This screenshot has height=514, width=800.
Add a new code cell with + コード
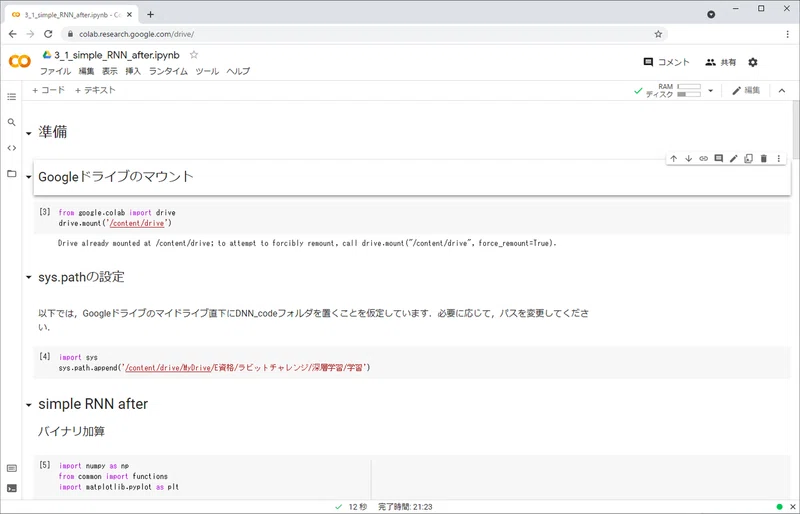[48, 90]
